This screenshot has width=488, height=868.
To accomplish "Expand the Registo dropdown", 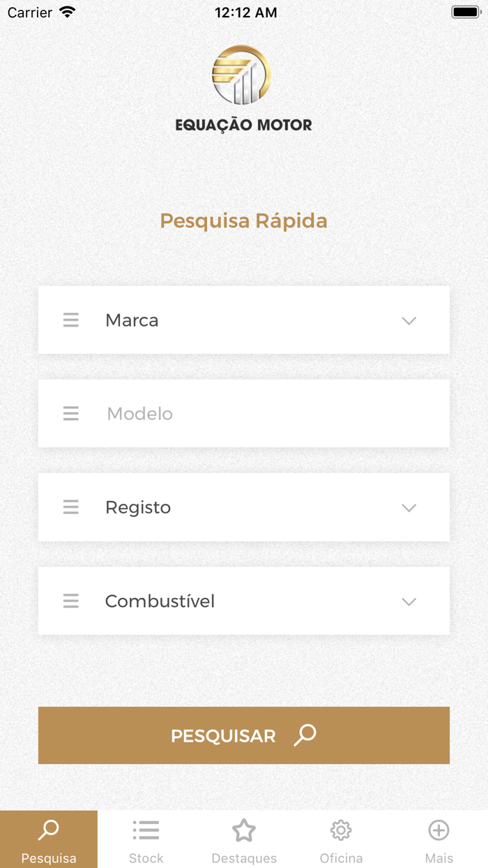I will [409, 508].
